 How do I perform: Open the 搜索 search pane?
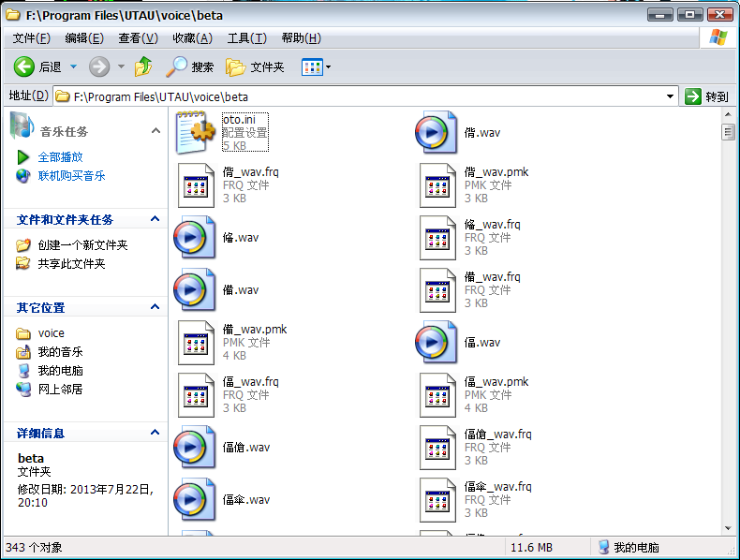pyautogui.click(x=190, y=67)
